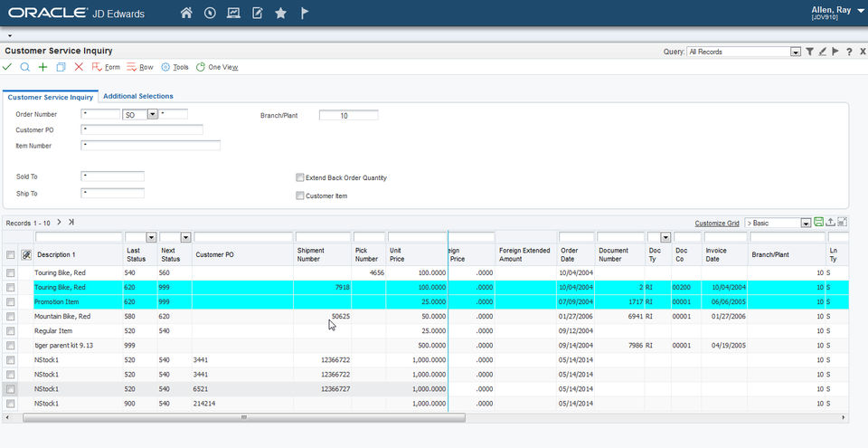
Task: Open the Favorites star icon
Action: click(280, 14)
